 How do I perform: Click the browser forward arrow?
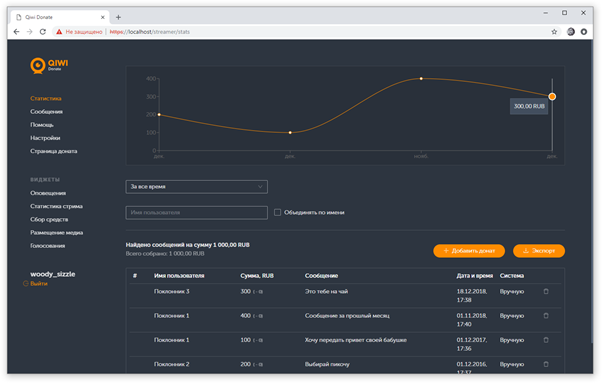[30, 32]
